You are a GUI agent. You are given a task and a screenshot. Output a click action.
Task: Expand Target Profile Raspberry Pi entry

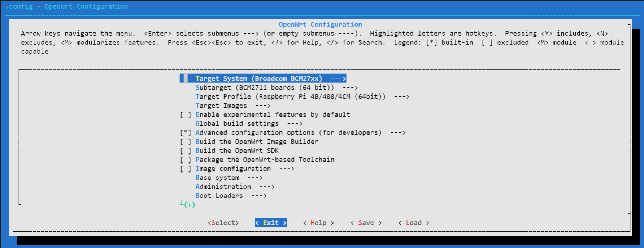302,96
